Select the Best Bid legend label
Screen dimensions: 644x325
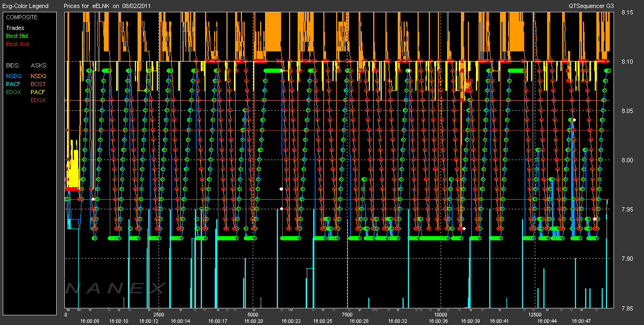[16, 36]
